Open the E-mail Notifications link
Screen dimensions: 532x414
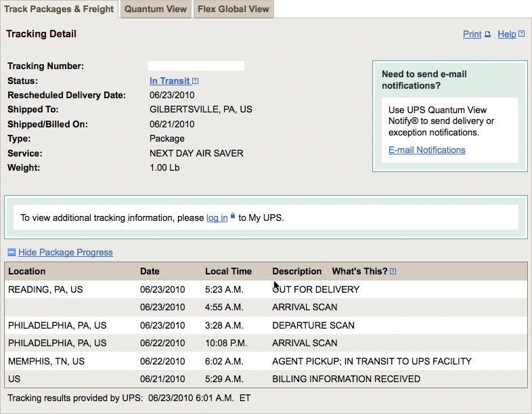(x=427, y=150)
